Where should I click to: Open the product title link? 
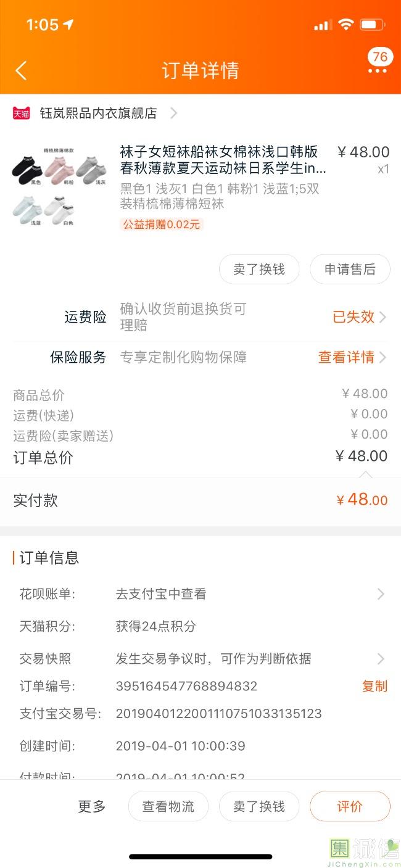(x=223, y=160)
